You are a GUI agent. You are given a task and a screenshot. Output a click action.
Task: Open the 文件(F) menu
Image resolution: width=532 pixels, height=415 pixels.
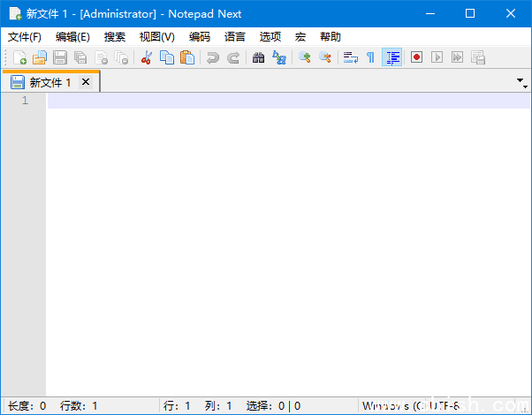pyautogui.click(x=25, y=37)
